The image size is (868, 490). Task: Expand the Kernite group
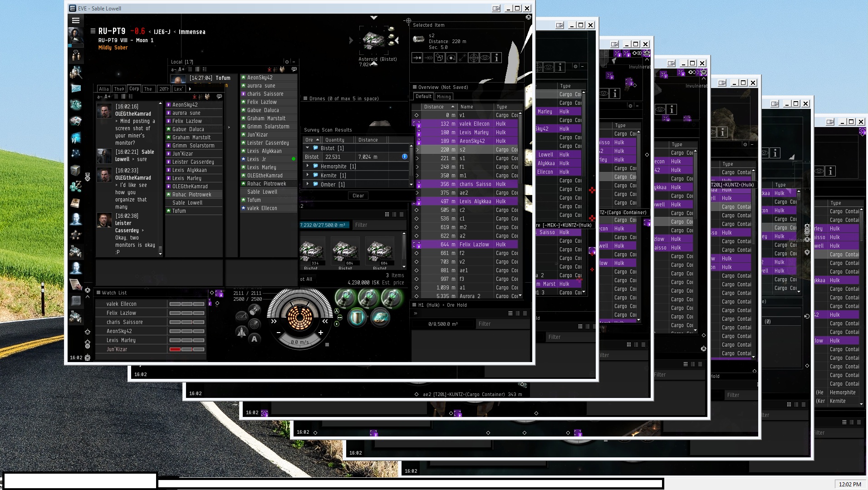tap(308, 175)
